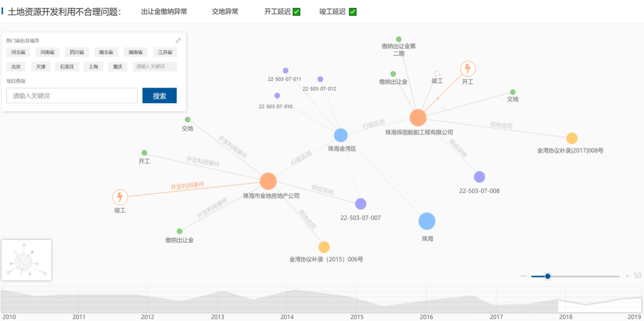Viewport: 644px width, 321px height.
Task: Choose the 北京 city tag
Action: (x=16, y=66)
